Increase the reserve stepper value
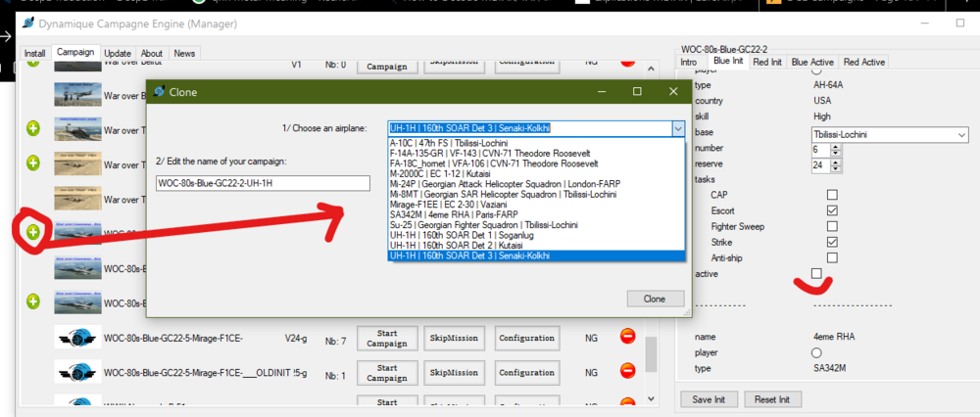Viewport: 980px width, 417px height. coord(836,162)
